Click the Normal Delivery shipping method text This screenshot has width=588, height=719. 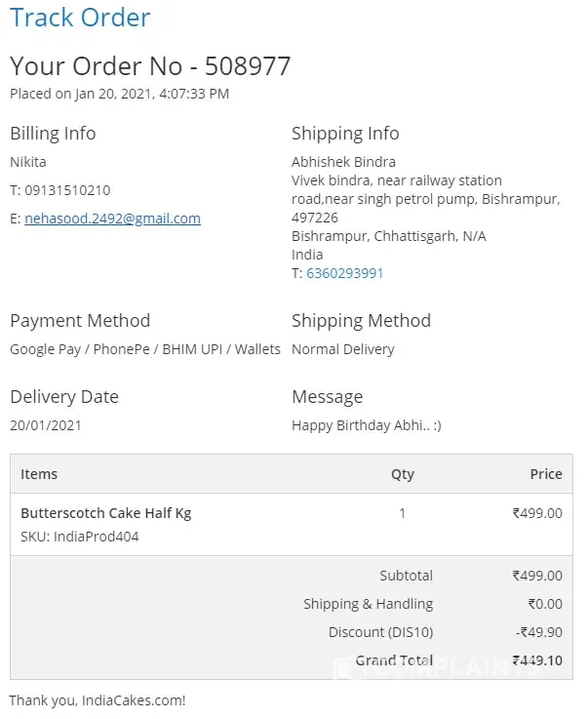(343, 349)
